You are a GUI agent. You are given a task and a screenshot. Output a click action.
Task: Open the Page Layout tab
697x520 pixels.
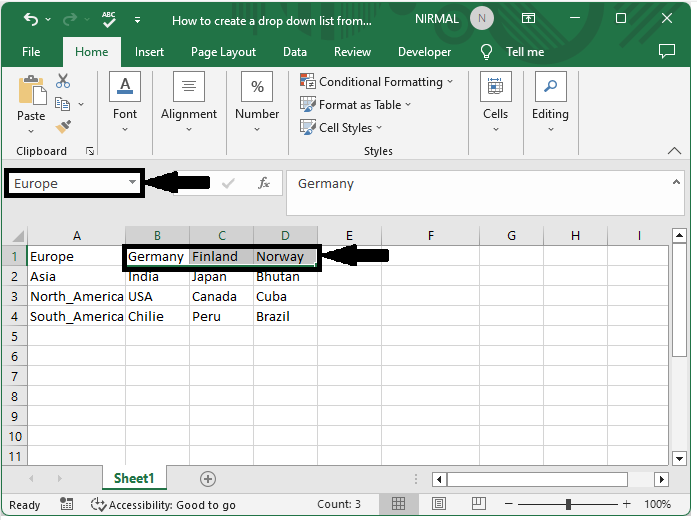(x=223, y=52)
